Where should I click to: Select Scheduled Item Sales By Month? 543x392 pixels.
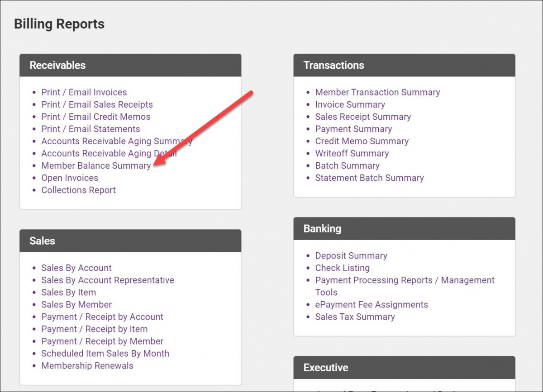105,354
